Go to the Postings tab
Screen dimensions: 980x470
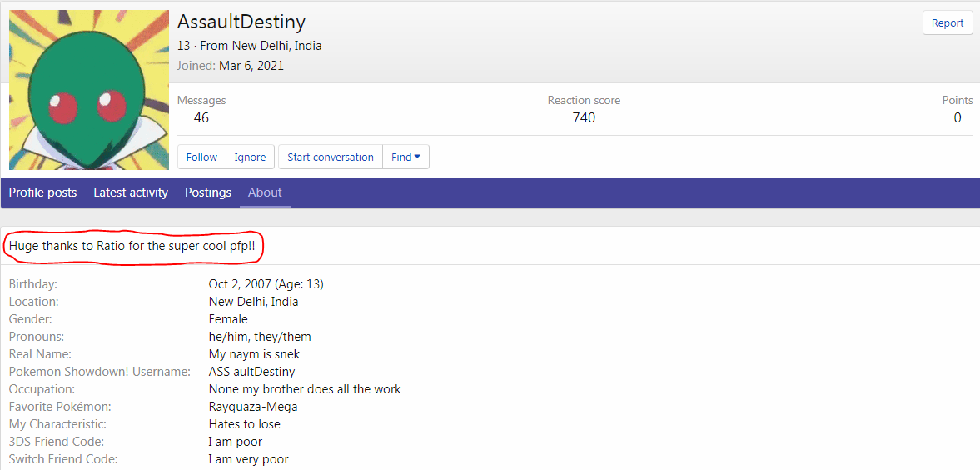[x=208, y=192]
